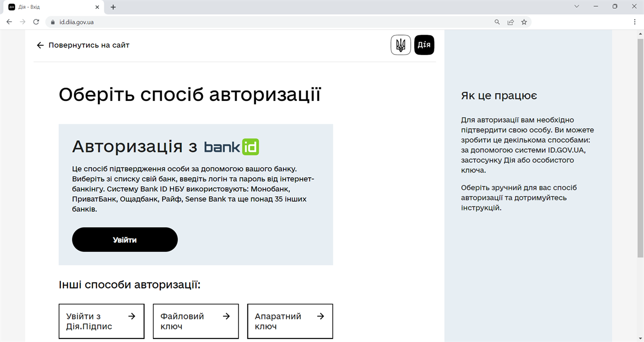Screen dimensions: 644x342
Task: Click the padlock site info icon
Action: tap(53, 22)
